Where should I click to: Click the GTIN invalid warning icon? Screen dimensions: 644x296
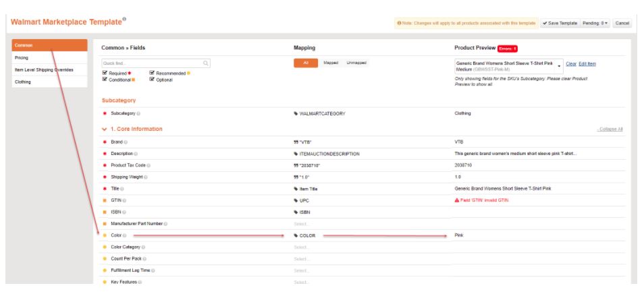click(x=457, y=200)
